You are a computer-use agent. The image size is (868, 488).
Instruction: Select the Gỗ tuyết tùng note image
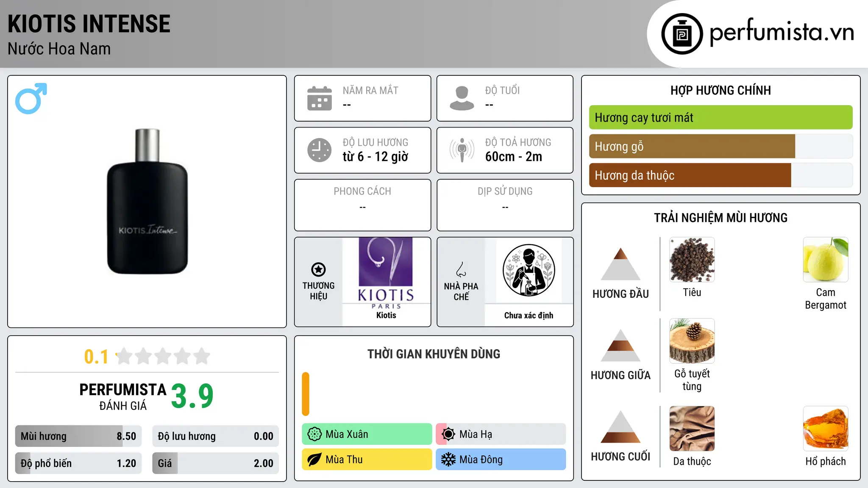[692, 341]
